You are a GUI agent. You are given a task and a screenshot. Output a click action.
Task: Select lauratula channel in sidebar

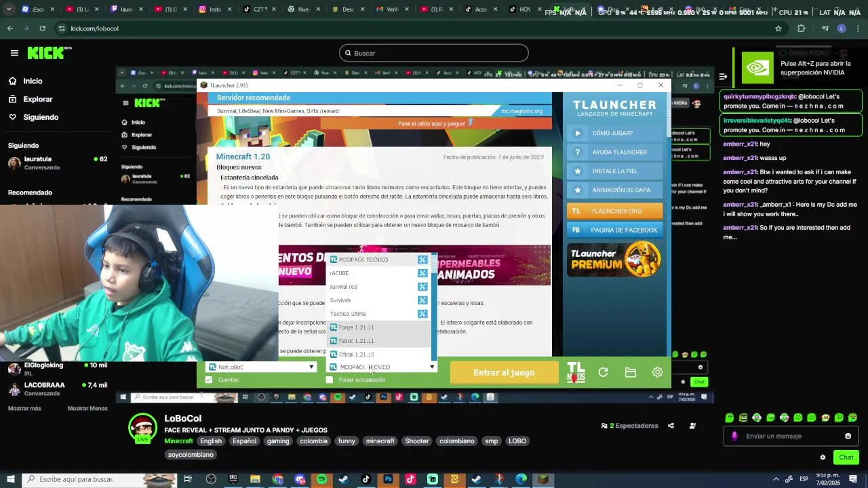pos(58,163)
